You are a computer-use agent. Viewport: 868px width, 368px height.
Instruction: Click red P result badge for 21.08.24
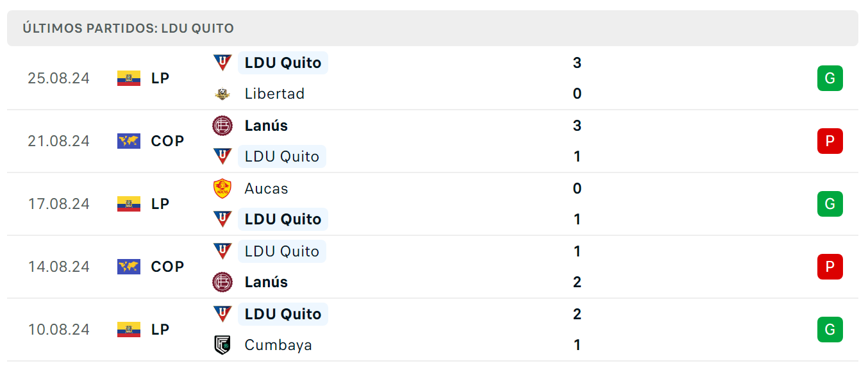click(830, 141)
